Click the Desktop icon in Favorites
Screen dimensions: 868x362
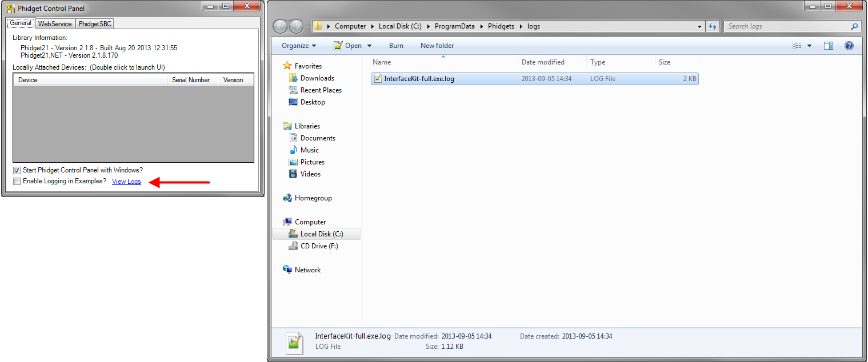coord(293,102)
